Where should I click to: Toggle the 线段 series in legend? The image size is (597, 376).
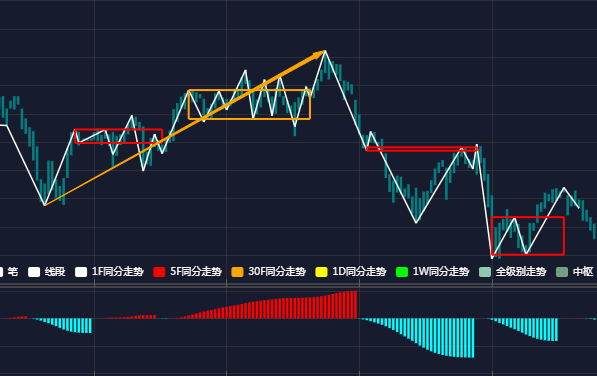pos(46,272)
